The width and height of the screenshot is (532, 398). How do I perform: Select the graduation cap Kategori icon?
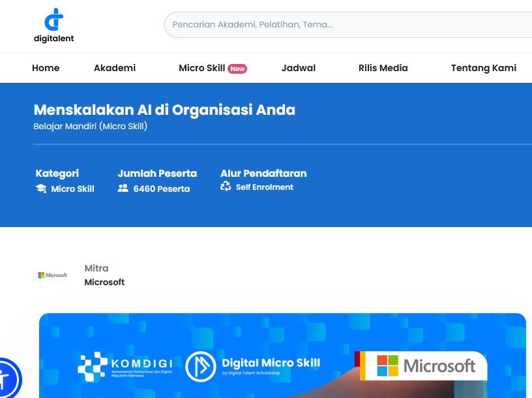[41, 189]
